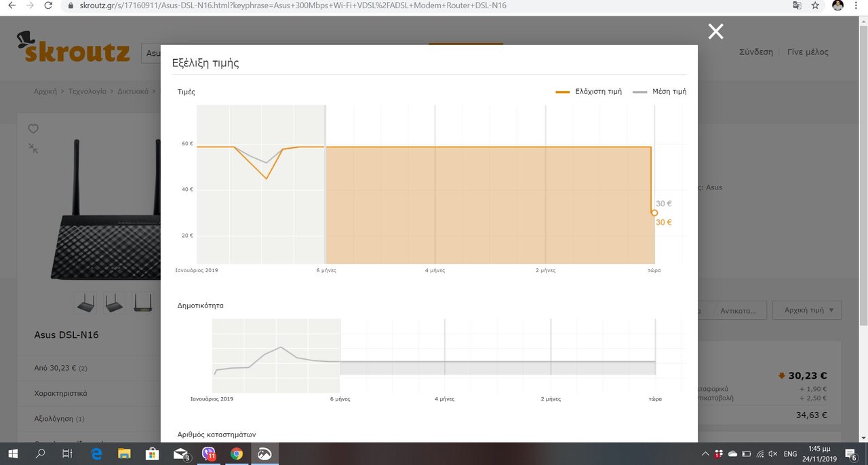Click the 30 € current price point marker

coord(654,212)
